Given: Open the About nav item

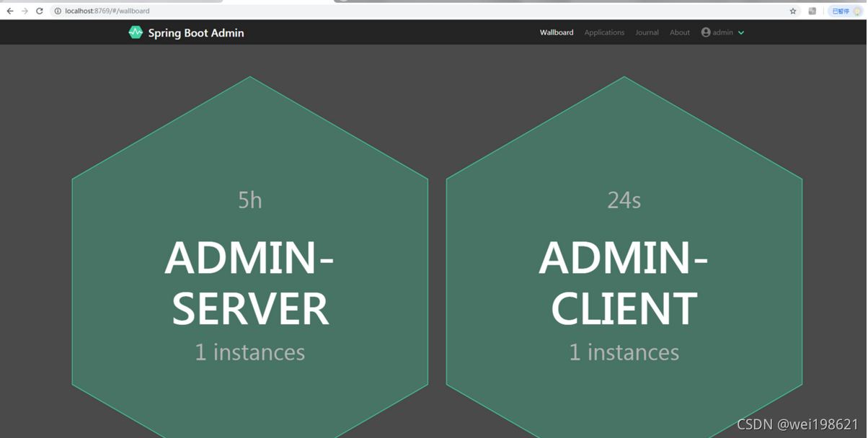Looking at the screenshot, I should click(x=680, y=32).
